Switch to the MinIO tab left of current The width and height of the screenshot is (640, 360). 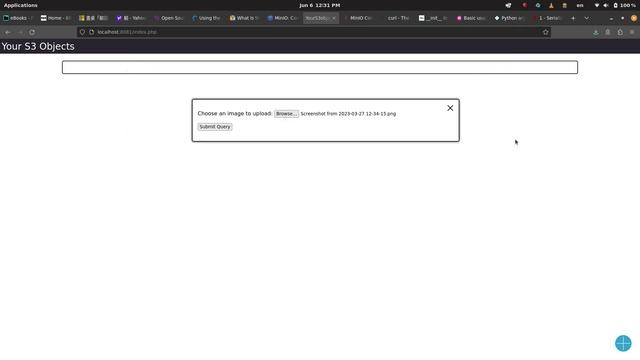coord(282,18)
